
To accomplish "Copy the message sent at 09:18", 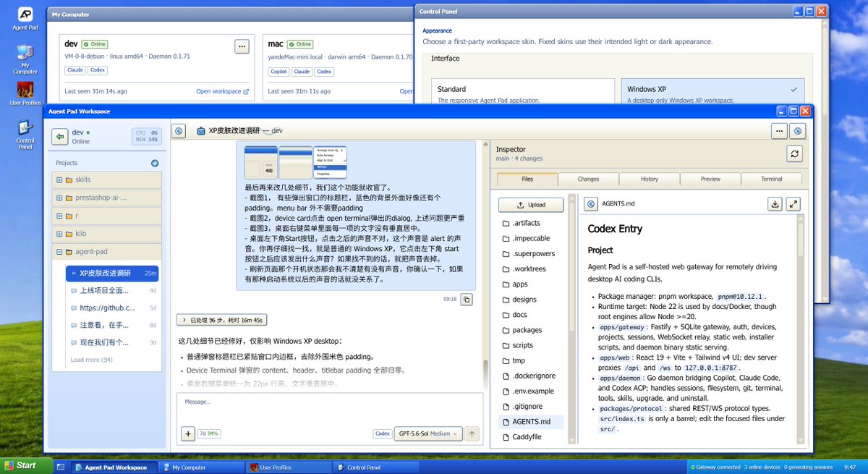I will [x=467, y=299].
